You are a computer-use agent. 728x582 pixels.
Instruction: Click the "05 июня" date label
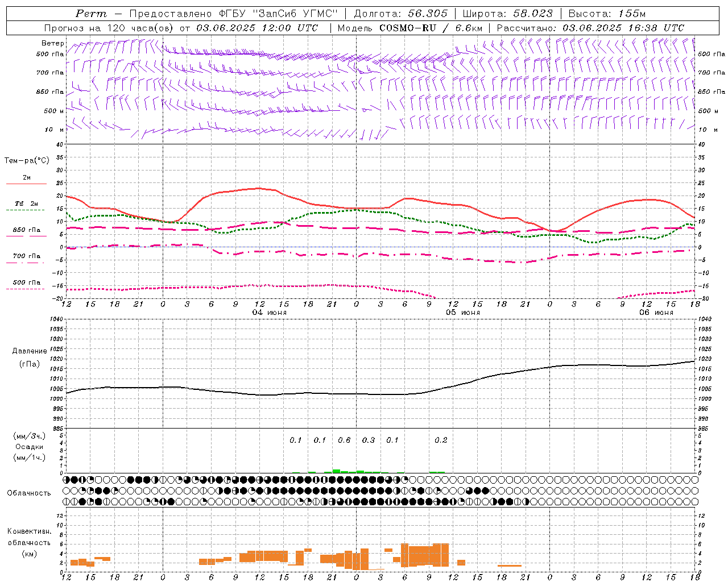(x=462, y=313)
